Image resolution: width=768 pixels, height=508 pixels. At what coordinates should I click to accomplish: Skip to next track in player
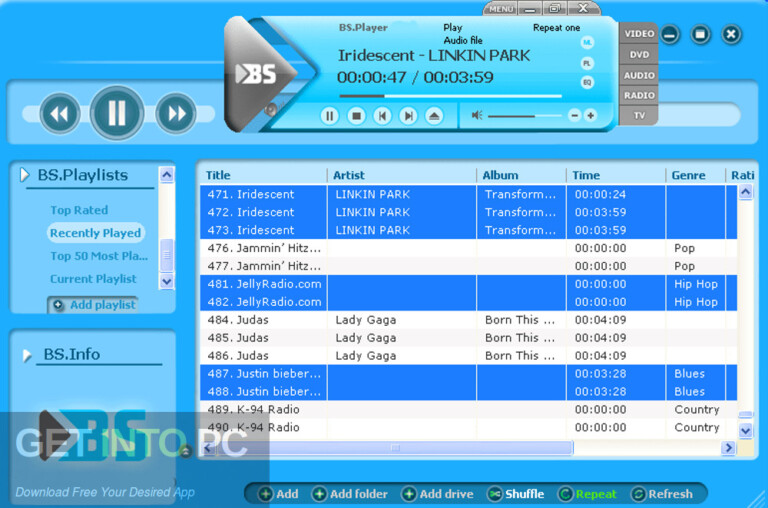point(408,116)
